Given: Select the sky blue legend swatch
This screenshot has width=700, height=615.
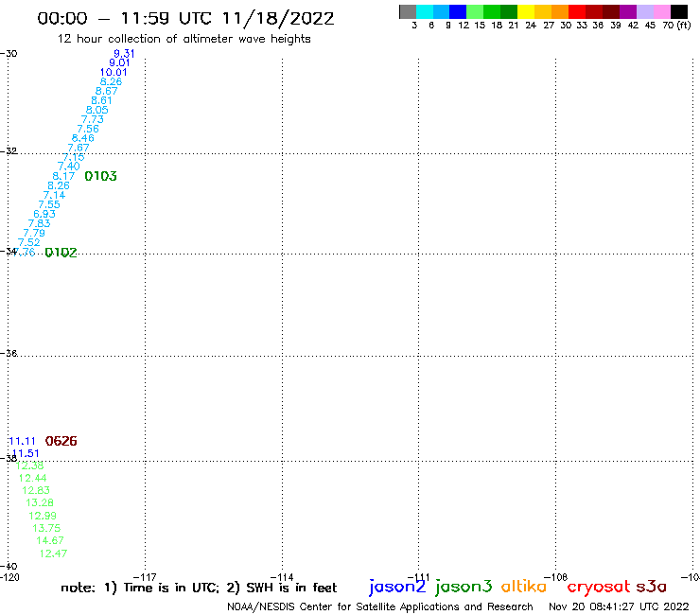Looking at the screenshot, I should coord(441,11).
